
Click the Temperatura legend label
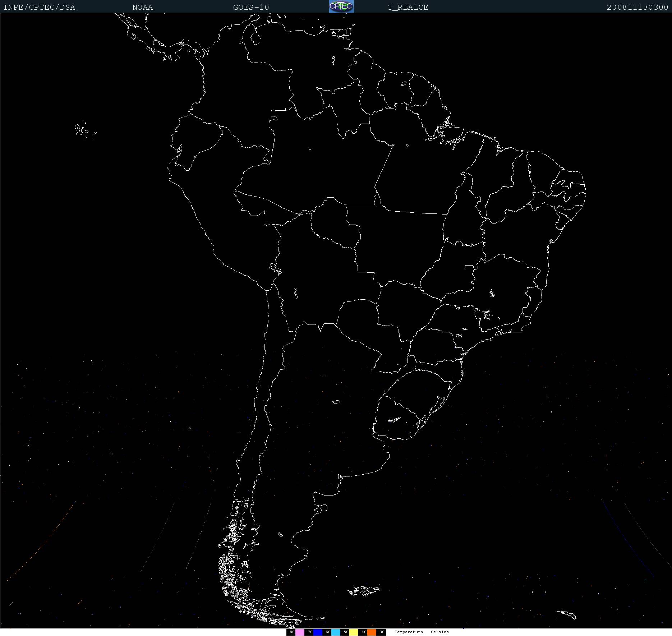(x=409, y=632)
